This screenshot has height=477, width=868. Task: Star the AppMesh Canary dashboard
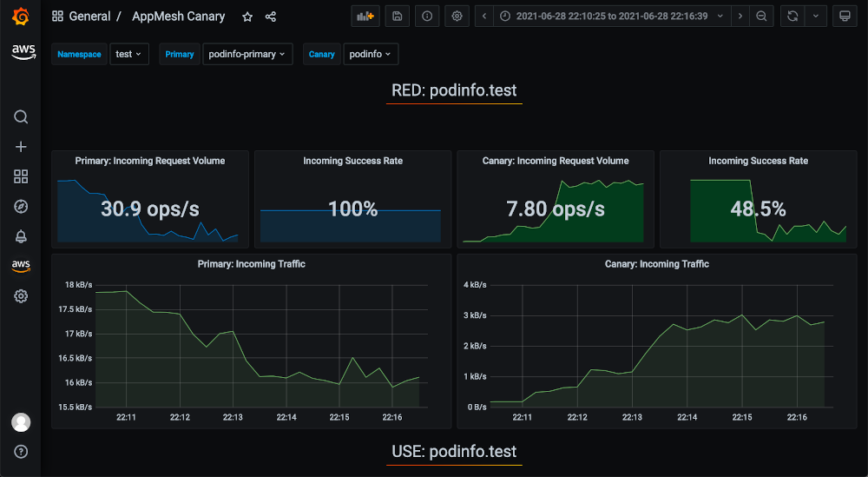[x=247, y=17]
